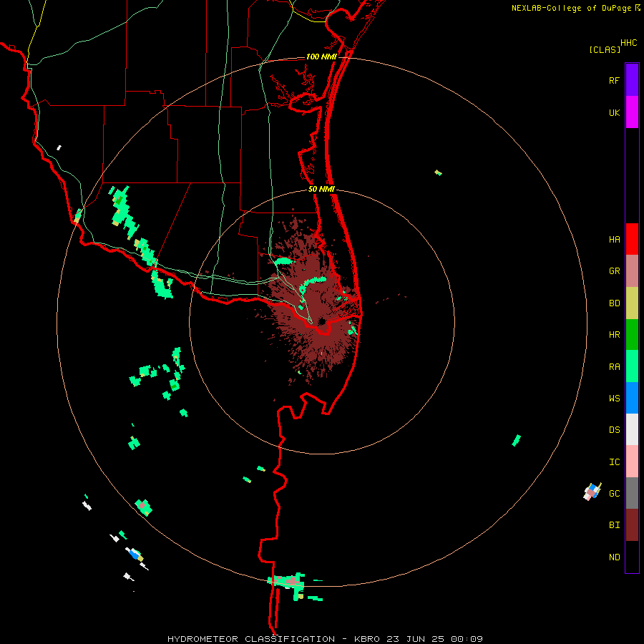Screen dimensions: 644x644
Task: Click the IC ice crystals pink swatch
Action: (632, 462)
